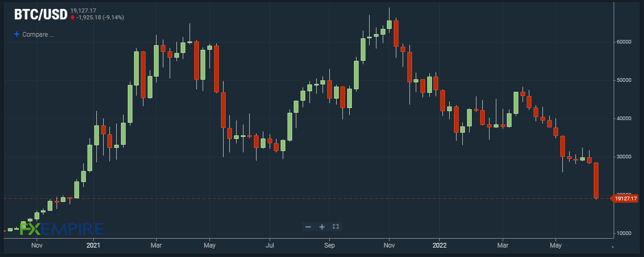The image size is (644, 257).
Task: Click the 40000 price axis label
Action: coord(624,119)
